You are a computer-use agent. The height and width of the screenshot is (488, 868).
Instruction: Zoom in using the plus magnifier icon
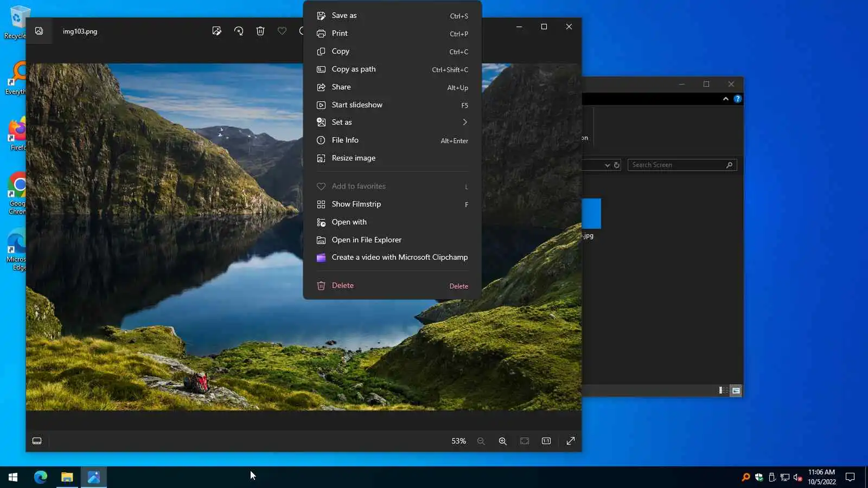pos(503,441)
